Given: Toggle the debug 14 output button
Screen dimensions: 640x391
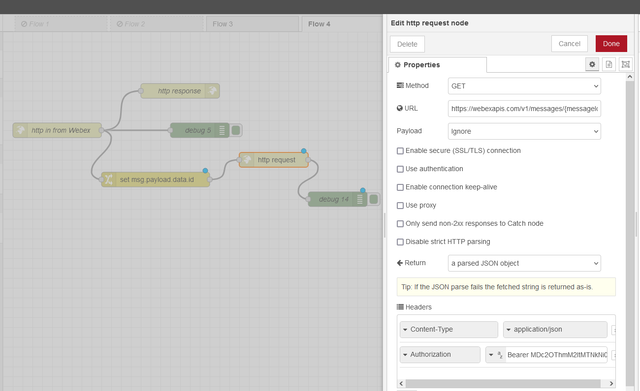Looking at the screenshot, I should pos(373,199).
